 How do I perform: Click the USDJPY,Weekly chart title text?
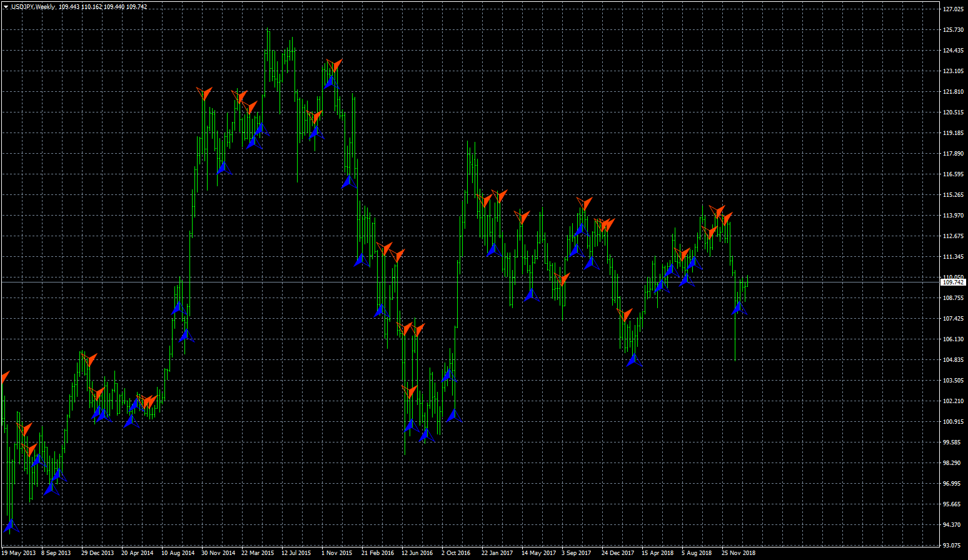(33, 7)
